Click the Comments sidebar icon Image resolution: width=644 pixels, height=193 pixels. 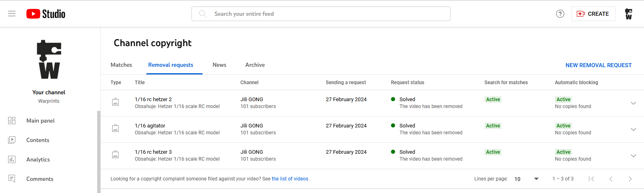pos(12,179)
